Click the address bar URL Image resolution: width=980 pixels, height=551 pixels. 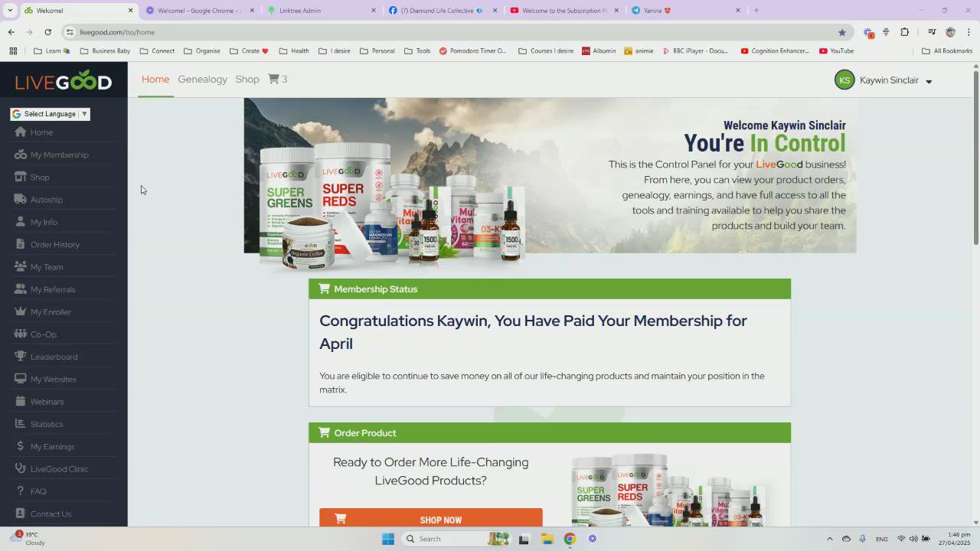[x=117, y=32]
